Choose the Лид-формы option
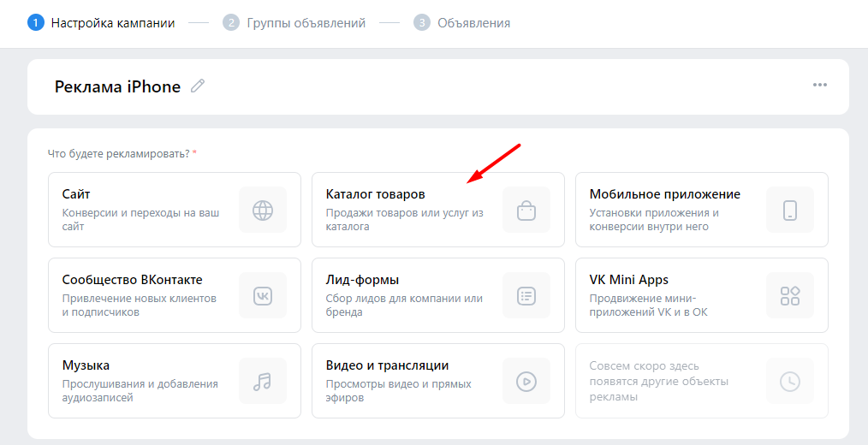The width and height of the screenshot is (868, 445). (x=438, y=295)
